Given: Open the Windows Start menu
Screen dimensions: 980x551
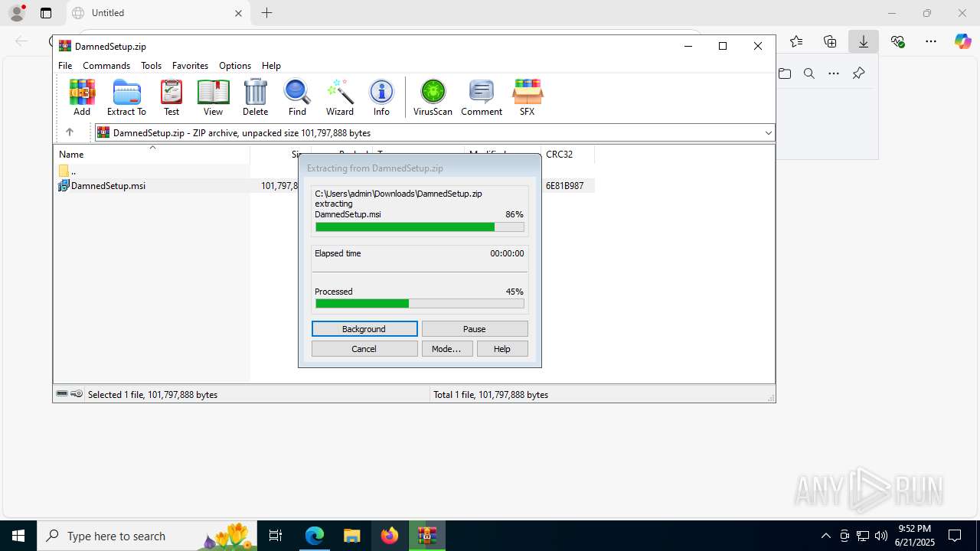Looking at the screenshot, I should pyautogui.click(x=18, y=536).
